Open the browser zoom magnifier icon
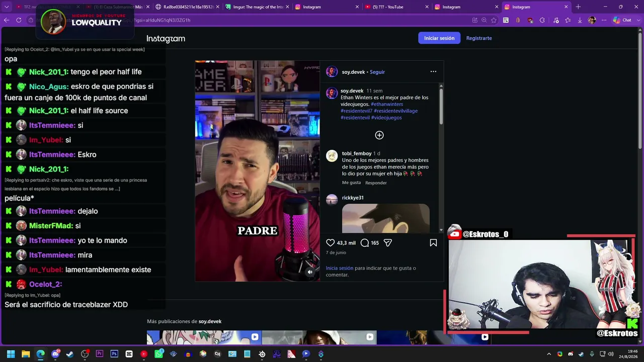644x362 pixels. point(484,20)
